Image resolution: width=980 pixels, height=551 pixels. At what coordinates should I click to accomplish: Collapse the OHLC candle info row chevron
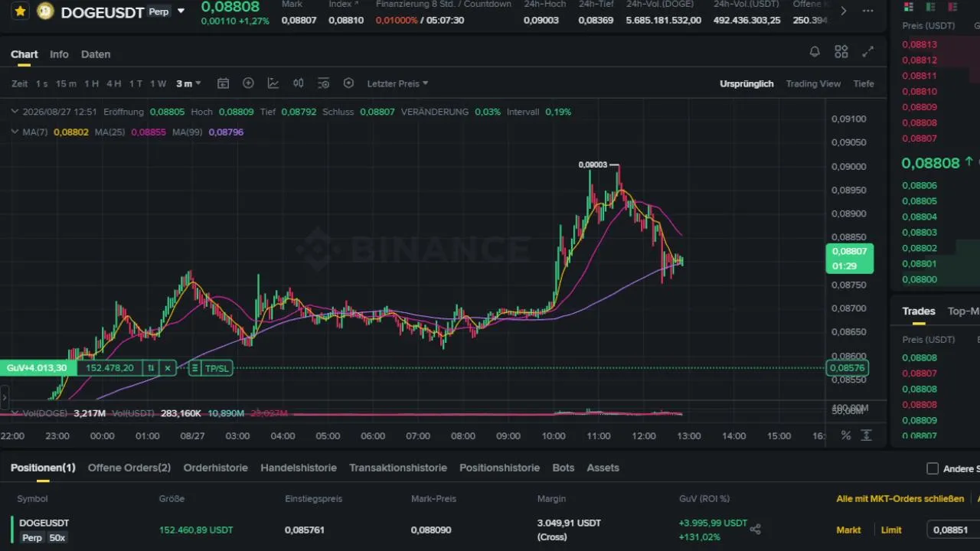pyautogui.click(x=15, y=112)
